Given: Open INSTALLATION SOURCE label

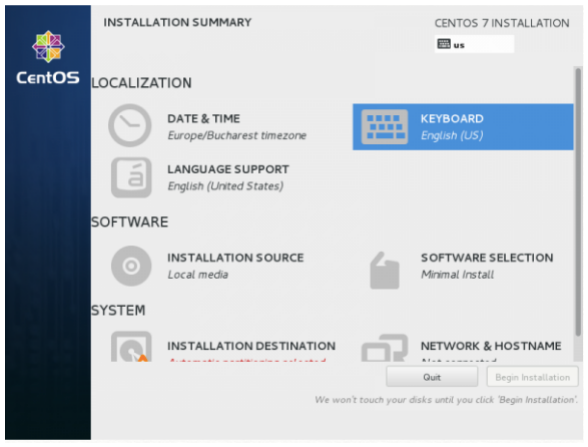Looking at the screenshot, I should click(x=236, y=258).
